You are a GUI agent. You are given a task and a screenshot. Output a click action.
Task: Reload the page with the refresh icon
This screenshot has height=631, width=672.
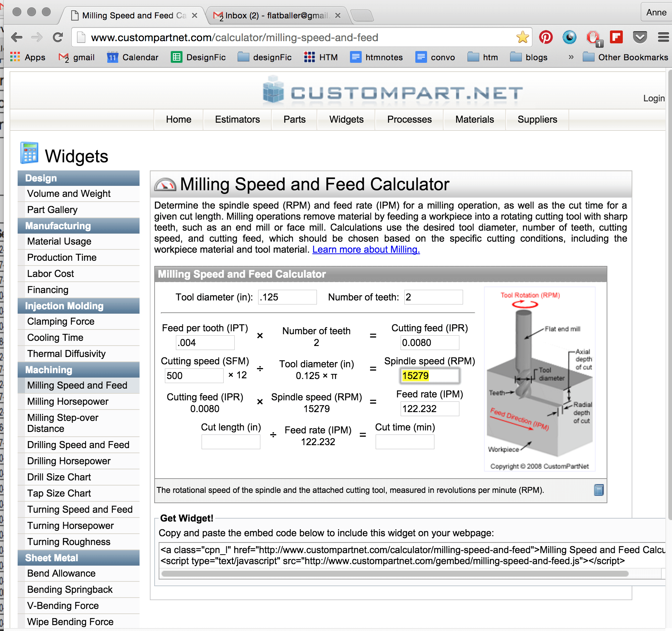(58, 37)
